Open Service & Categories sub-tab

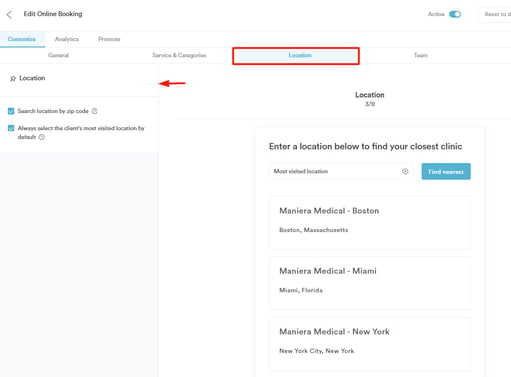point(179,55)
